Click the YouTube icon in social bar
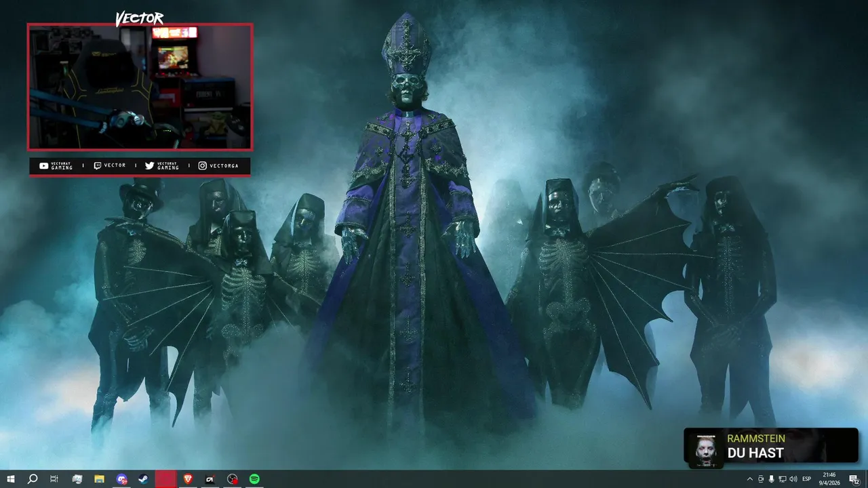Image resolution: width=868 pixels, height=488 pixels. coord(44,165)
